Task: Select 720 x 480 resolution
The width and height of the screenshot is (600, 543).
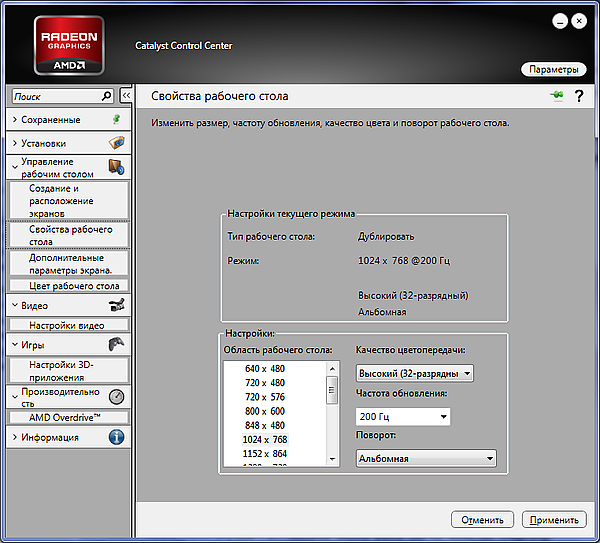Action: pyautogui.click(x=265, y=383)
